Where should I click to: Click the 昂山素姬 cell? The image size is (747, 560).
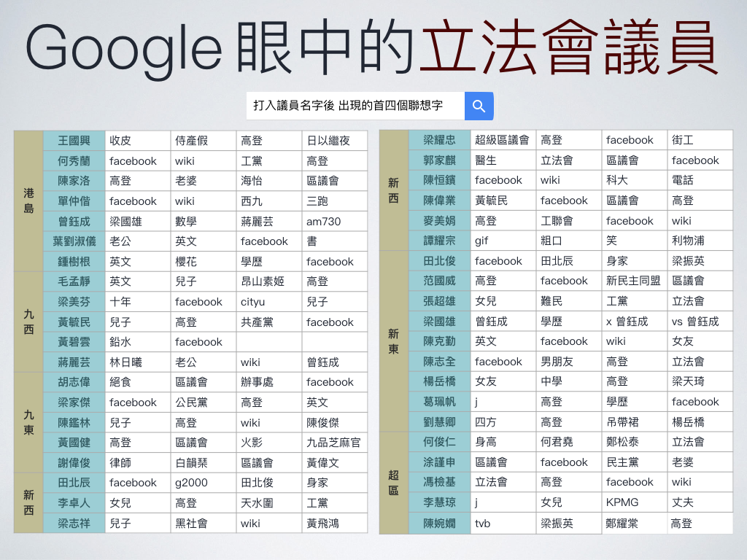click(x=269, y=281)
